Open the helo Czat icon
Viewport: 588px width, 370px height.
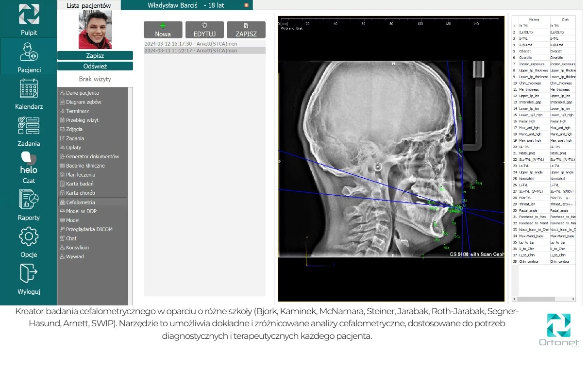click(29, 163)
